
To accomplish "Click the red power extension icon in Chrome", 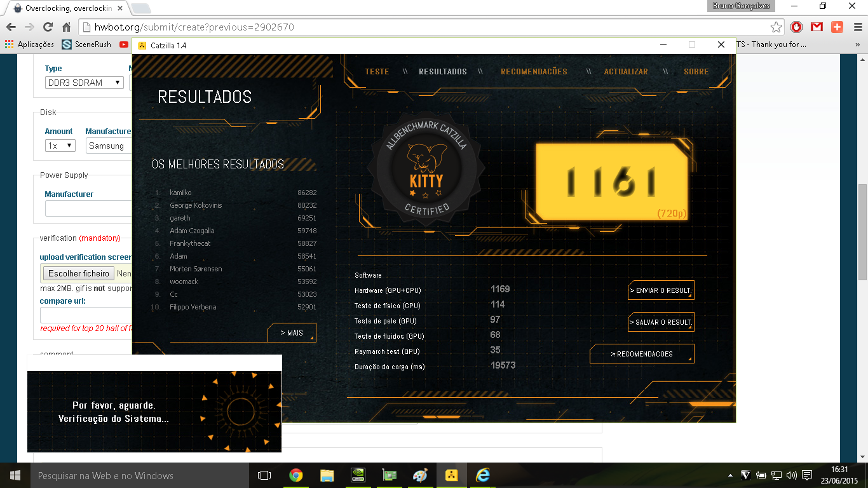I will 796,27.
